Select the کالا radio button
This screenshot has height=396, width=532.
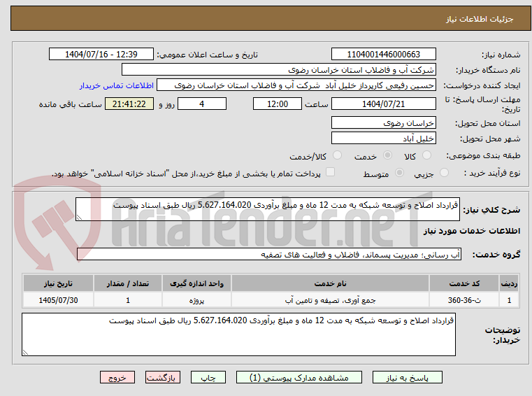point(426,155)
